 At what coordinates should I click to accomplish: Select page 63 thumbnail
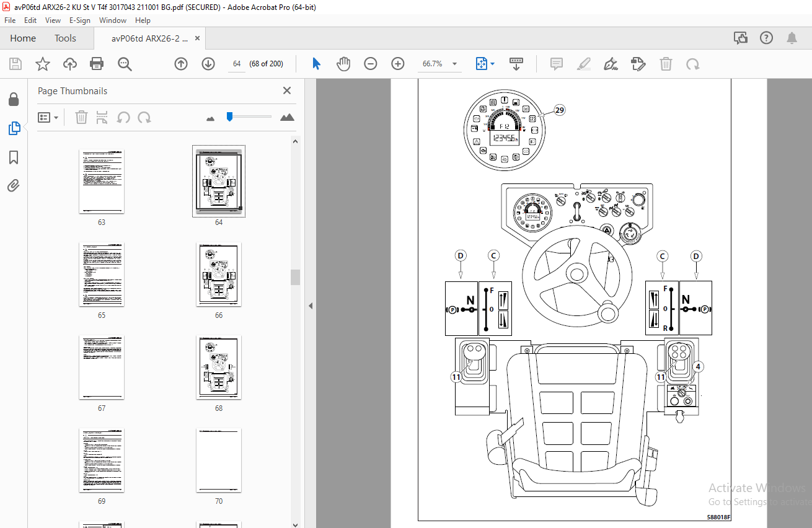102,182
